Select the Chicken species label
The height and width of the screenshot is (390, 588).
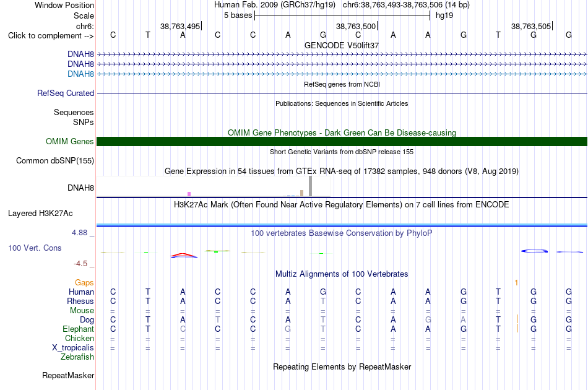[79, 338]
